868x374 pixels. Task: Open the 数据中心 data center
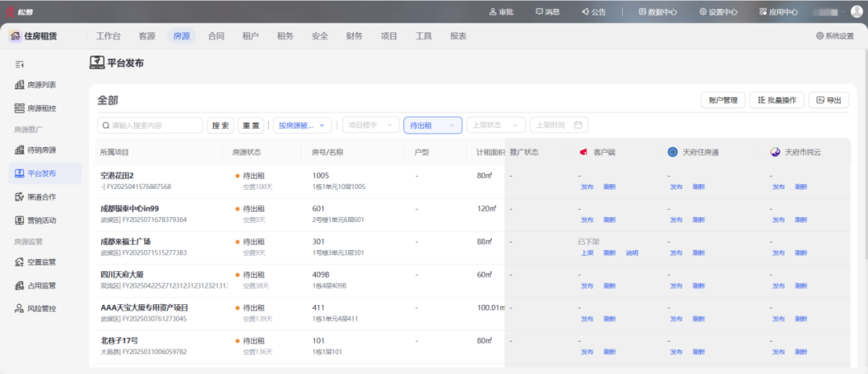point(657,11)
